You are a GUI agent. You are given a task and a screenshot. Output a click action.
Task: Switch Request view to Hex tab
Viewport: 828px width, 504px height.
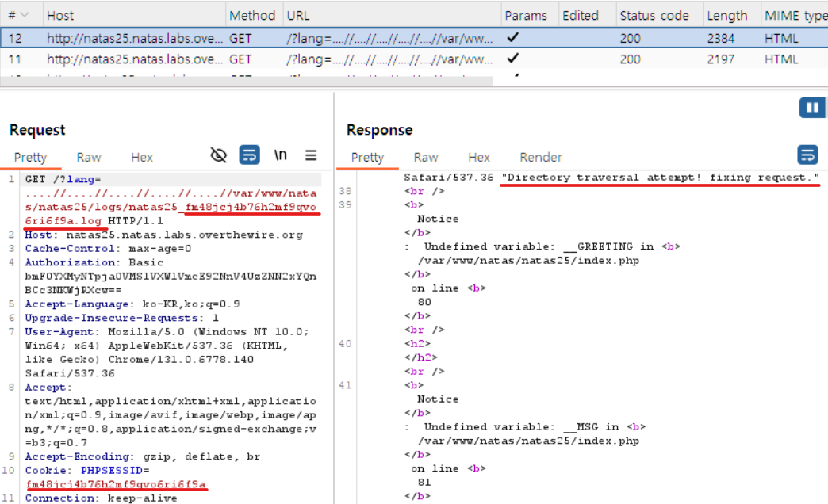point(142,158)
